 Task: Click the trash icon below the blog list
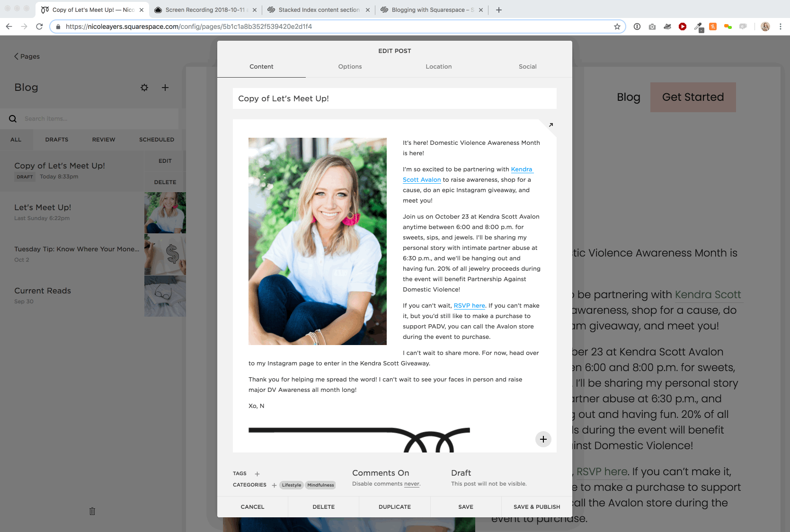(92, 511)
